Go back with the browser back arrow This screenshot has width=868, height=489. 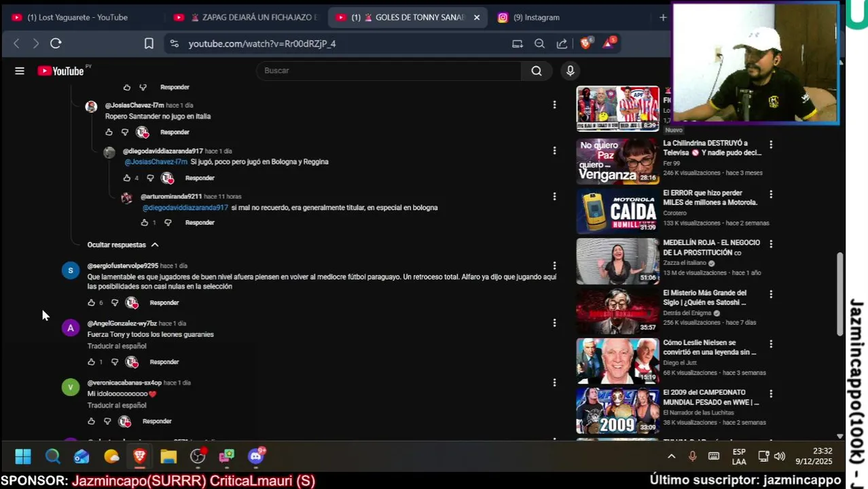point(17,43)
